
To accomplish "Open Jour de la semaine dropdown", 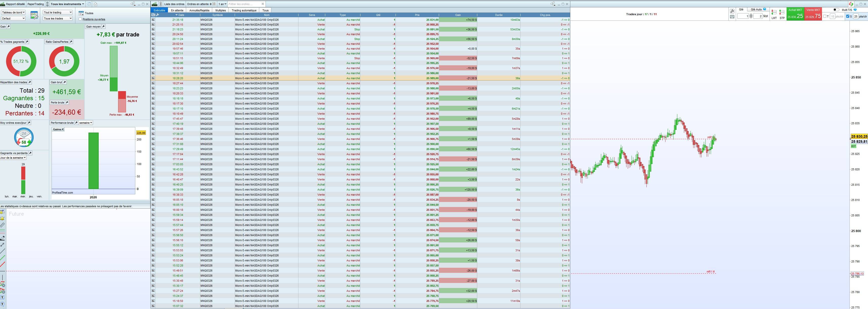I will pyautogui.click(x=13, y=157).
